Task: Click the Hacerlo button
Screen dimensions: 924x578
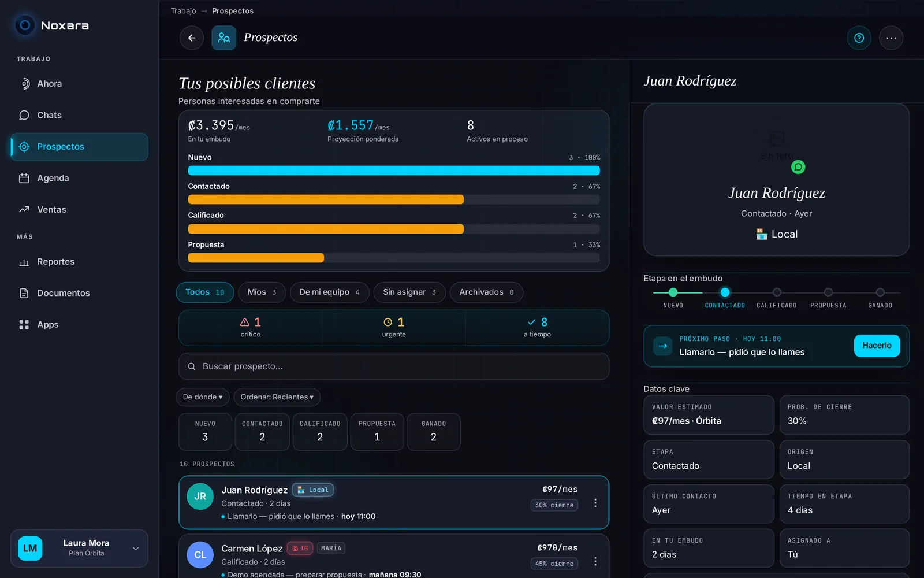Action: coord(877,346)
